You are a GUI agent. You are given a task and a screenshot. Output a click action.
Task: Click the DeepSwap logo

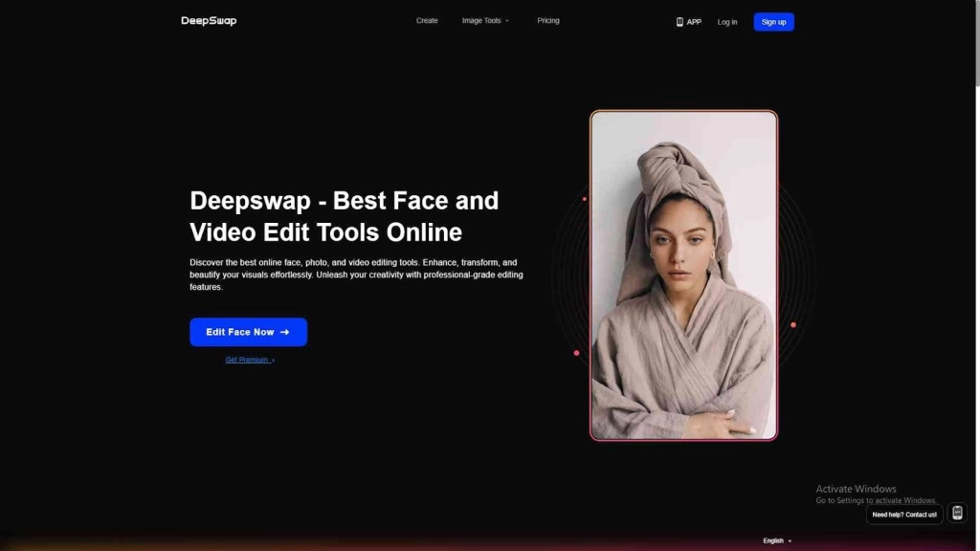(208, 20)
